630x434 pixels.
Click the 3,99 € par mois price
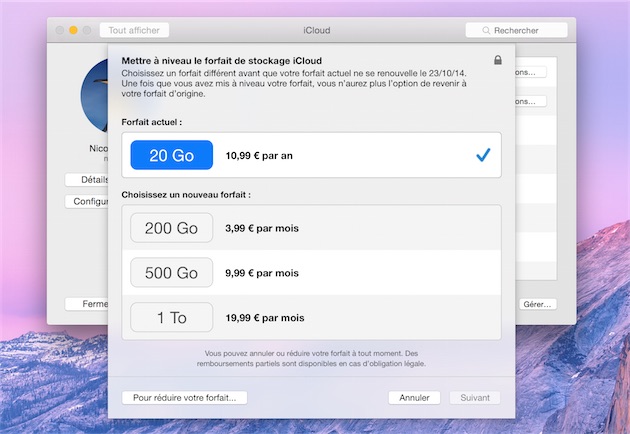pyautogui.click(x=262, y=228)
